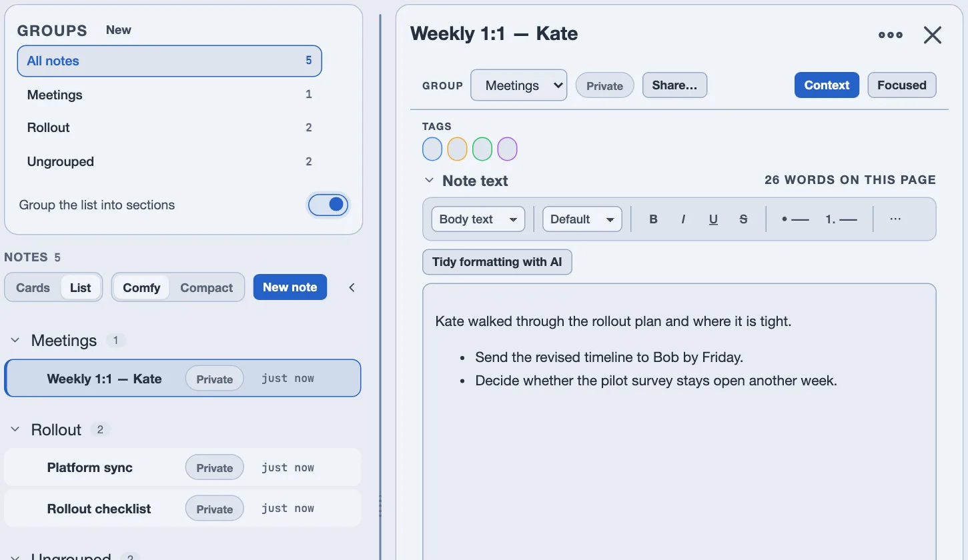
Task: Open the Rollout checklist note
Action: click(182, 509)
